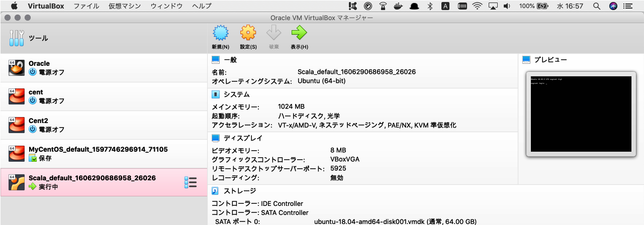Screen dimensions: 644x225
Task: Click the VM preview thumbnail screen
Action: pyautogui.click(x=581, y=114)
